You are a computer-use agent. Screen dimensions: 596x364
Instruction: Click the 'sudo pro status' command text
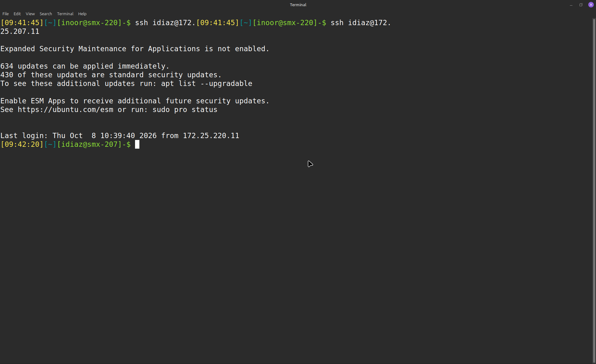pos(185,110)
